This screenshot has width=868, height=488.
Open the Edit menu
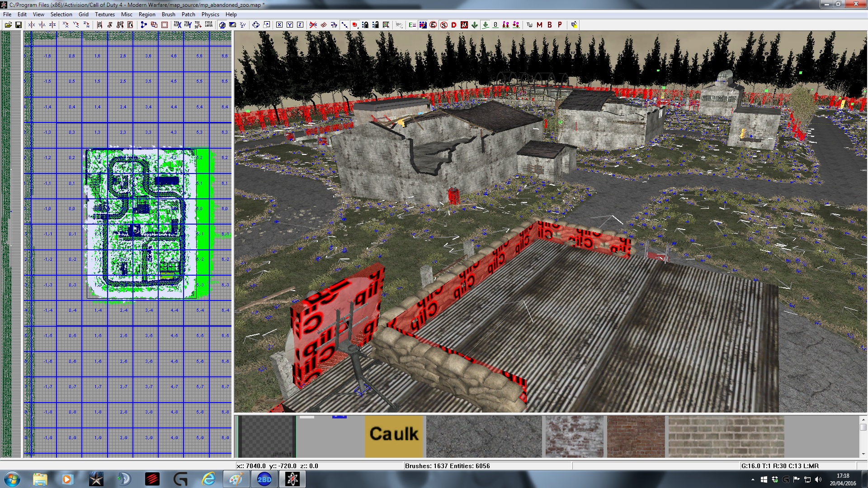pos(22,14)
